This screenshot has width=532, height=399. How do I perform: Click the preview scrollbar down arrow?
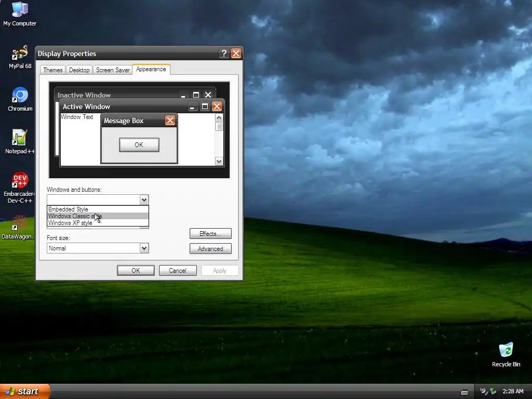(x=219, y=162)
